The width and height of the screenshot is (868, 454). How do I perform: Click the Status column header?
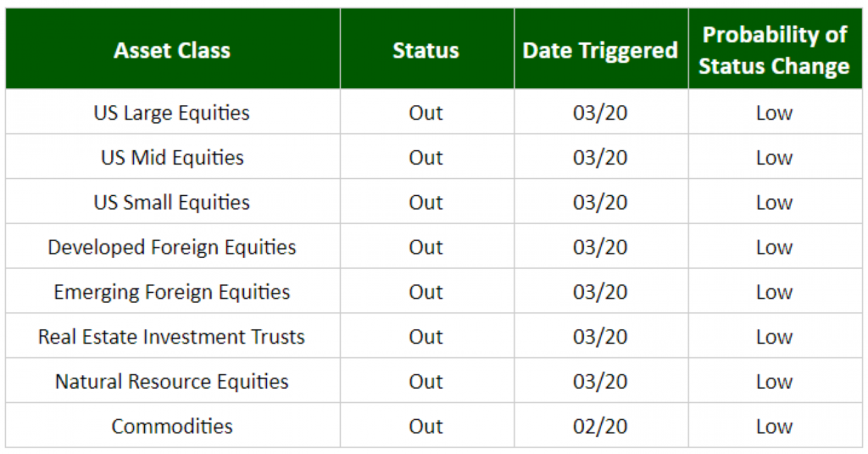pos(426,50)
